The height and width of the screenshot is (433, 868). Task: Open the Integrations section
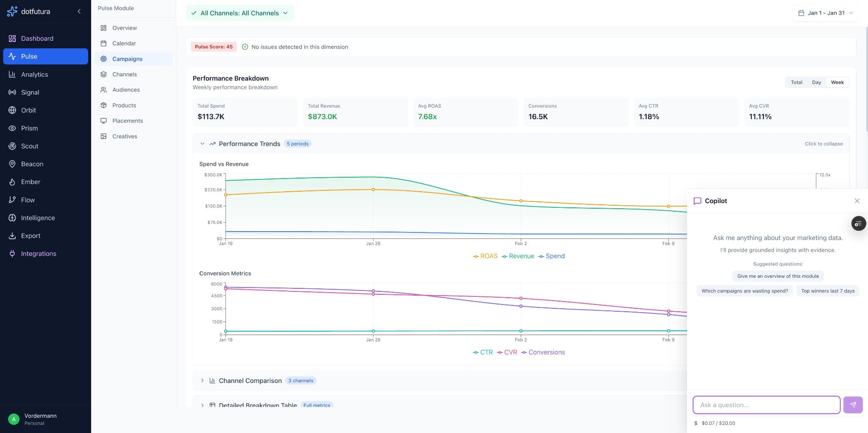tap(38, 253)
